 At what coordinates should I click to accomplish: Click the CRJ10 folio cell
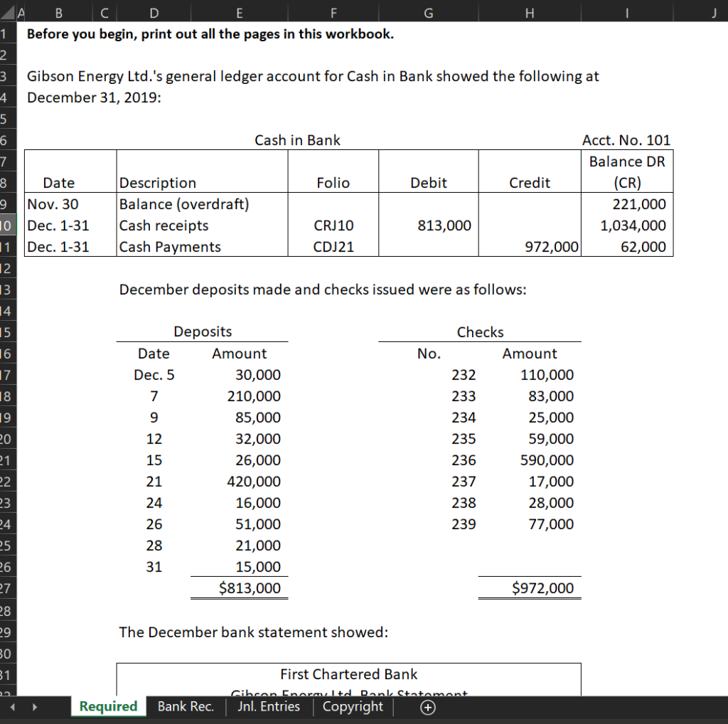coord(333,225)
